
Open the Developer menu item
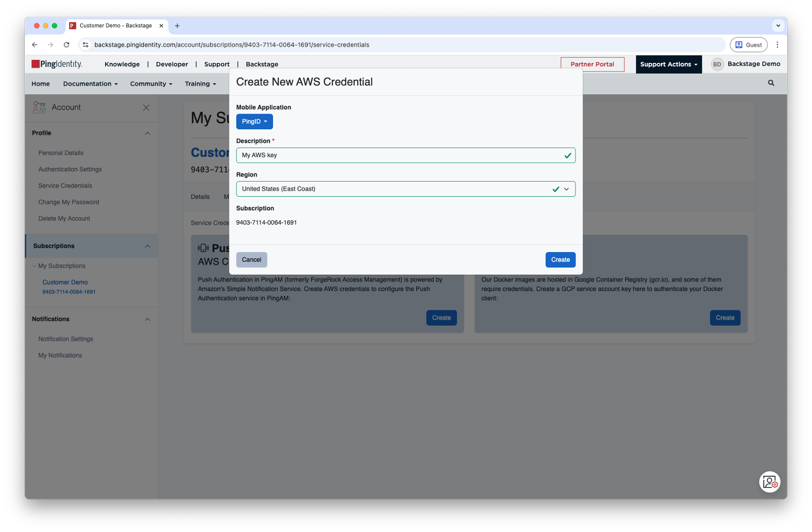point(172,64)
